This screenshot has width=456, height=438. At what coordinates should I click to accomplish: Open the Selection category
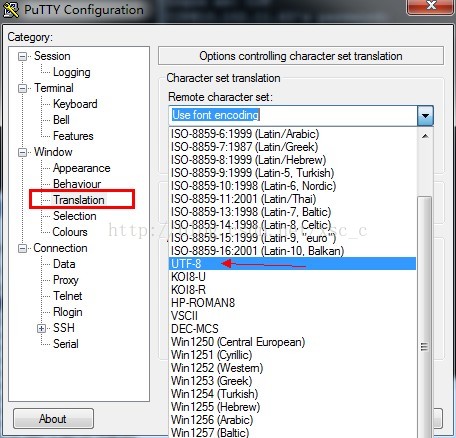[x=75, y=216]
